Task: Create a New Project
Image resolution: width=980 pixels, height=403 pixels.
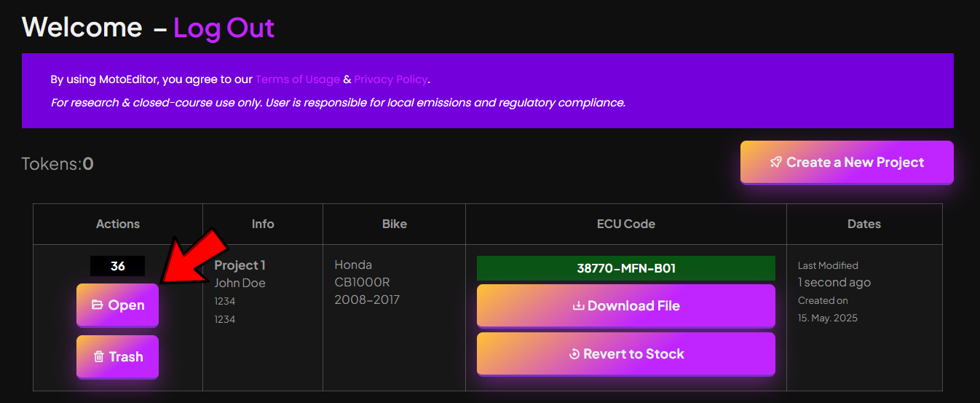Action: point(847,162)
